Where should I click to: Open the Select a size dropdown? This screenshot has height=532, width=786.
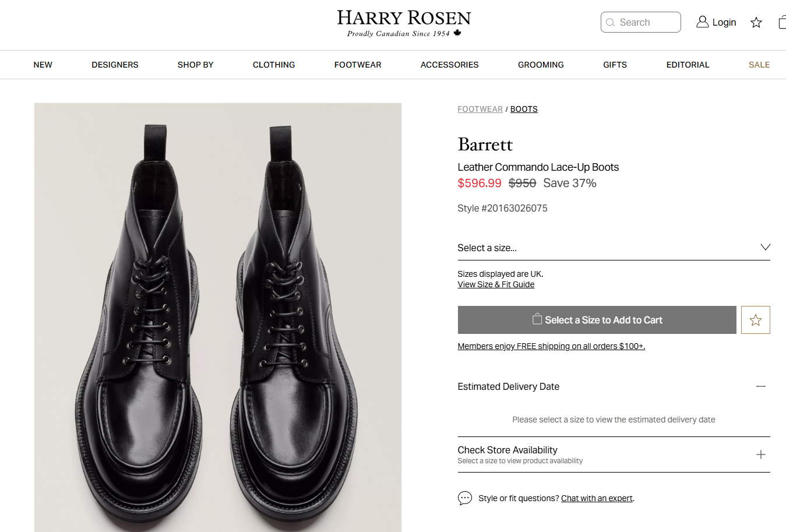pos(614,248)
